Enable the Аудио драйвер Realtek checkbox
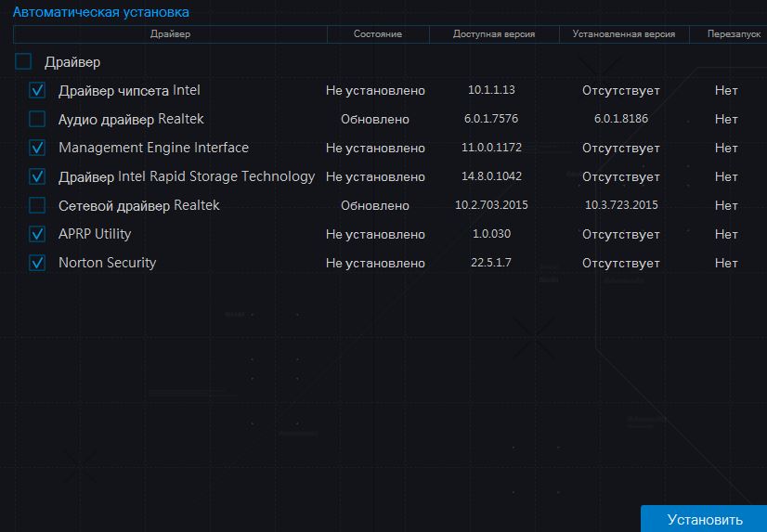This screenshot has height=532, width=767. [37, 120]
